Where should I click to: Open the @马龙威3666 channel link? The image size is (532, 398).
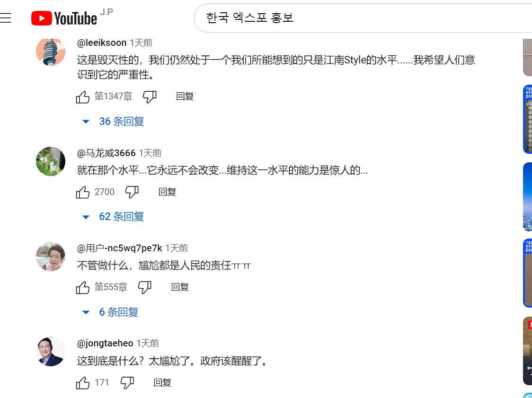tap(106, 153)
